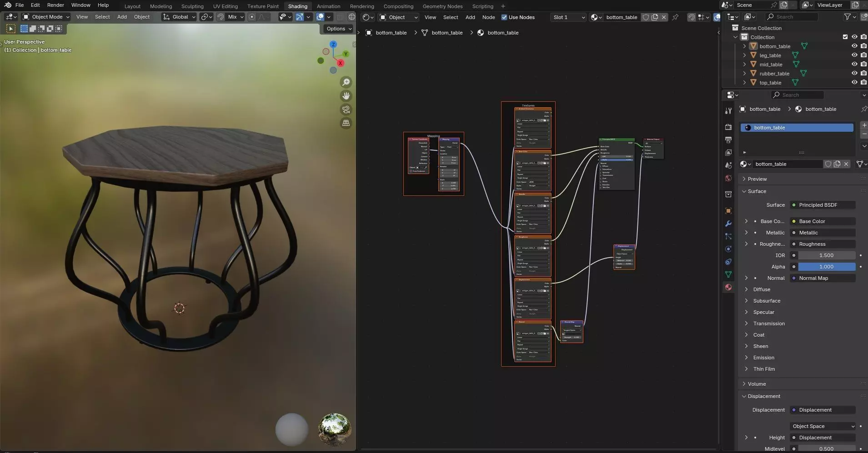
Task: Switch to the Modeling workspace tab
Action: 161,6
